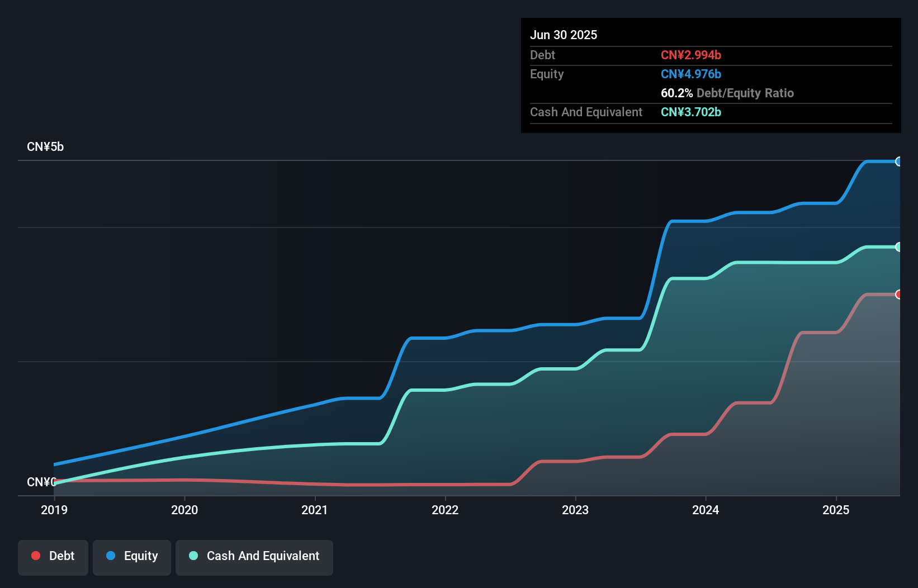The image size is (918, 588).
Task: Click the CN¥5b axis label
Action: [46, 146]
